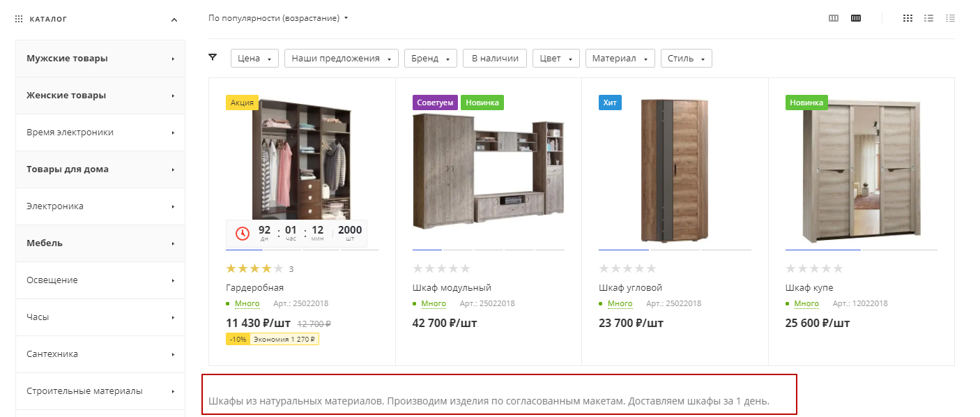
Task: Open Часы category
Action: (x=100, y=317)
